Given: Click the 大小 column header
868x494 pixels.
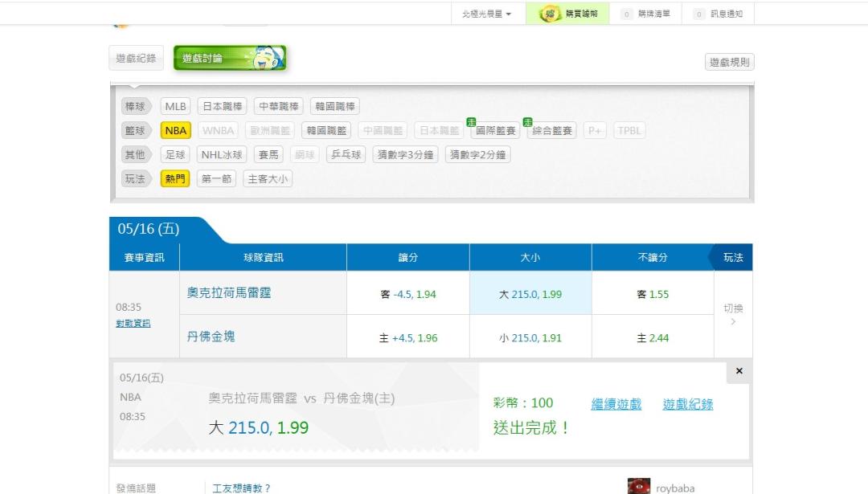Looking at the screenshot, I should pos(530,257).
